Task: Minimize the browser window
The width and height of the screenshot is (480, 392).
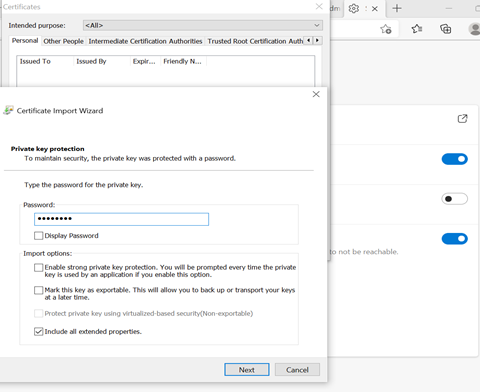Action: [449, 8]
